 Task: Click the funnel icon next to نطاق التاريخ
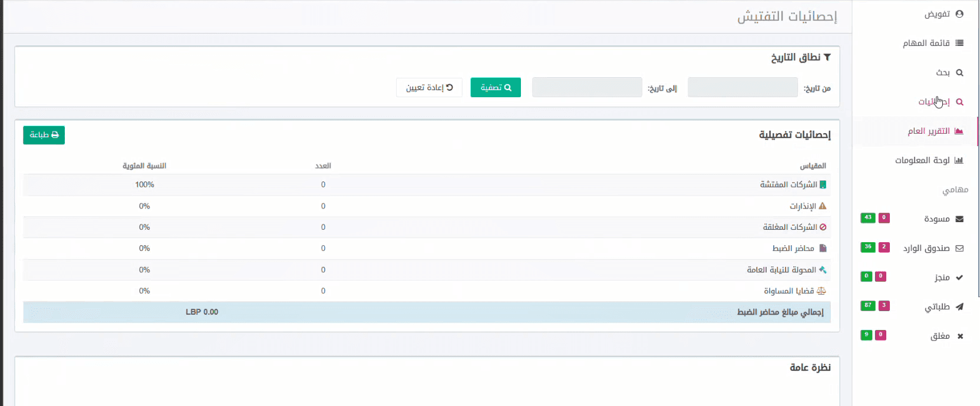point(827,57)
